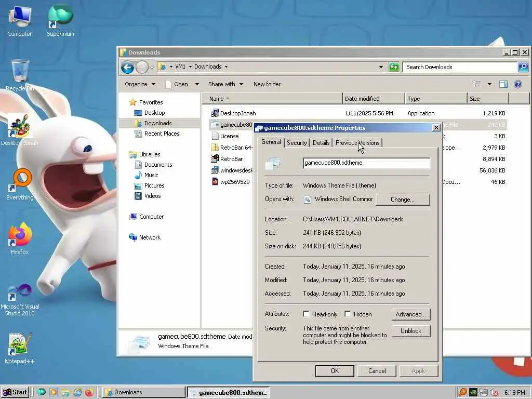Switch to the Details tab
Screen dimensions: 532x399
(x=321, y=143)
